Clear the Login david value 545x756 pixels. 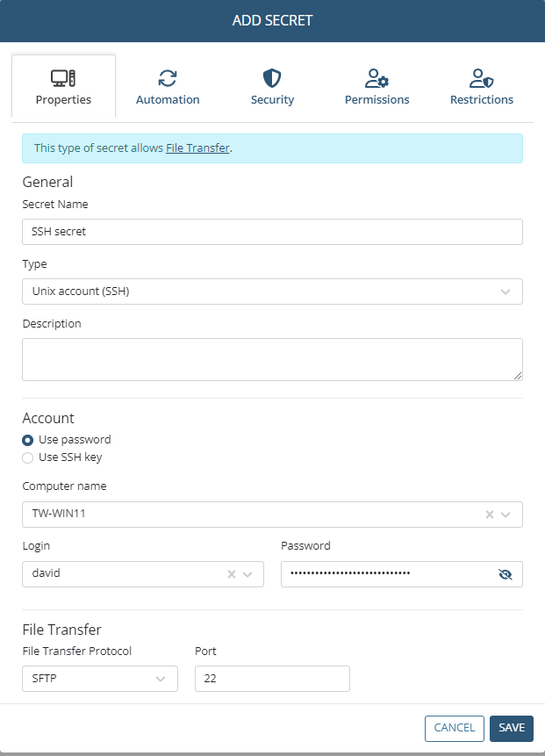tap(232, 574)
